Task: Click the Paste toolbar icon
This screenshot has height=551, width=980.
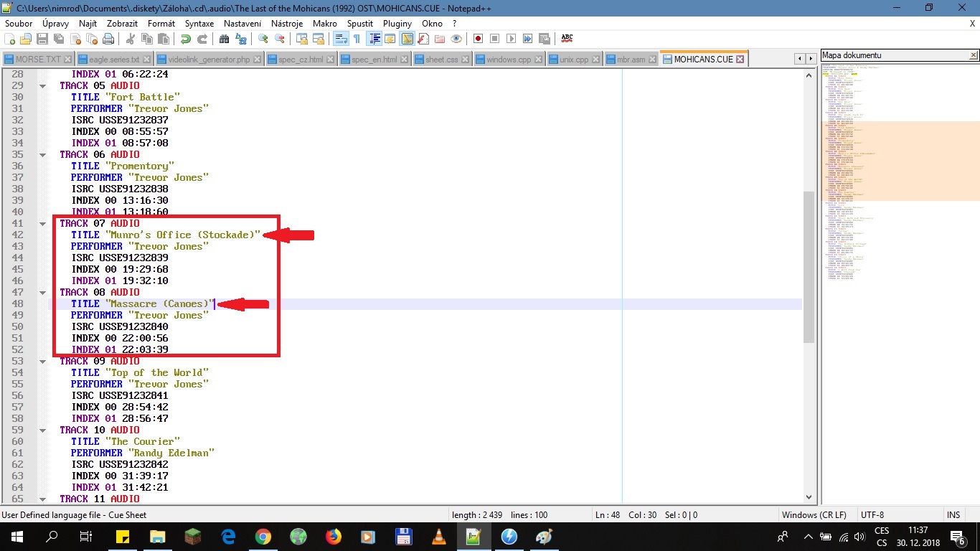Action: pos(163,38)
